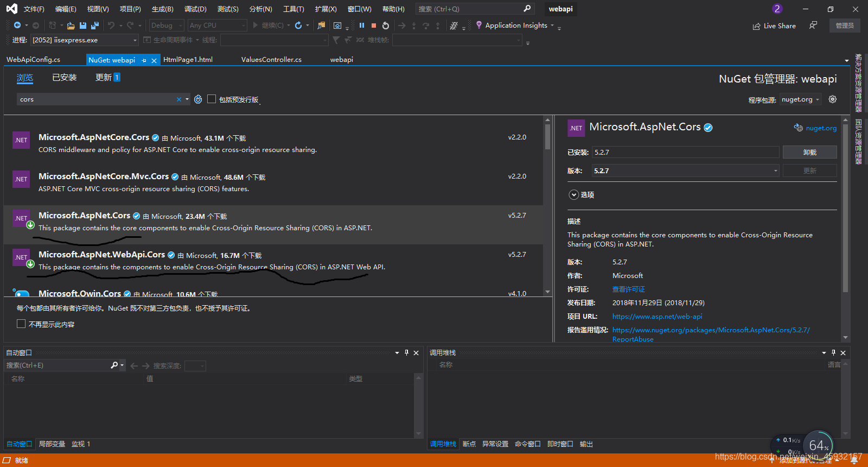Switch to Locals tab at bottom
This screenshot has height=467, width=868.
pos(52,444)
